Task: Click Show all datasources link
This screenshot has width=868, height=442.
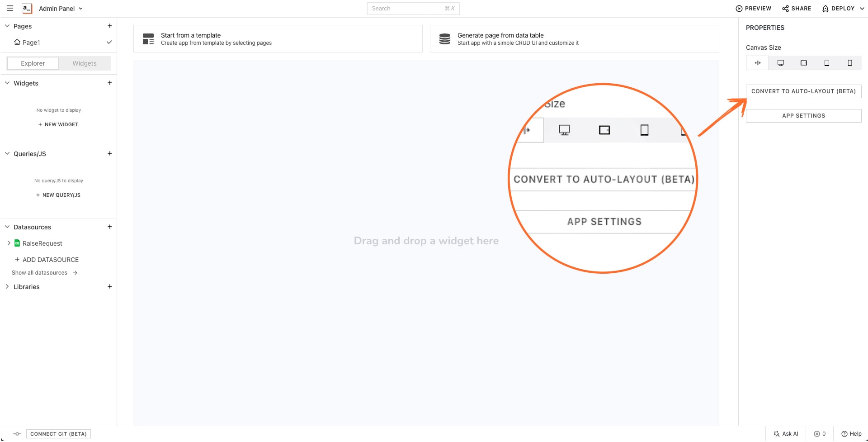Action: [39, 272]
